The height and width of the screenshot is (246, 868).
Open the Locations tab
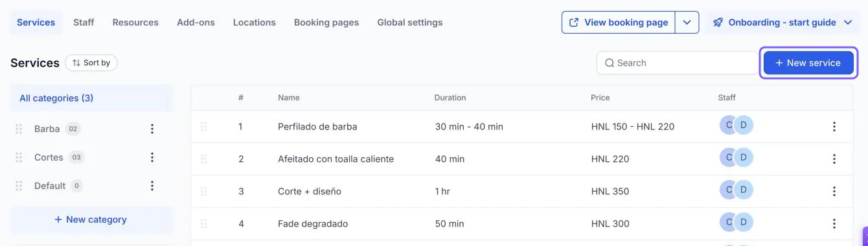(x=254, y=22)
